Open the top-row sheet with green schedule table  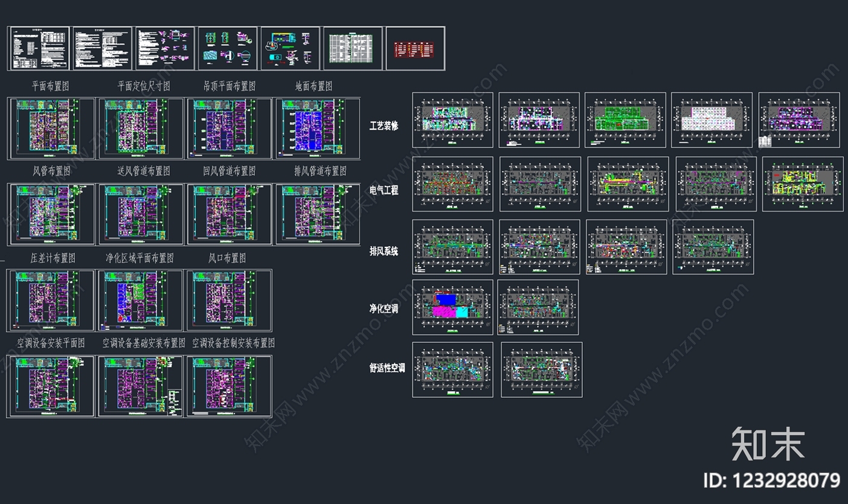[x=353, y=48]
